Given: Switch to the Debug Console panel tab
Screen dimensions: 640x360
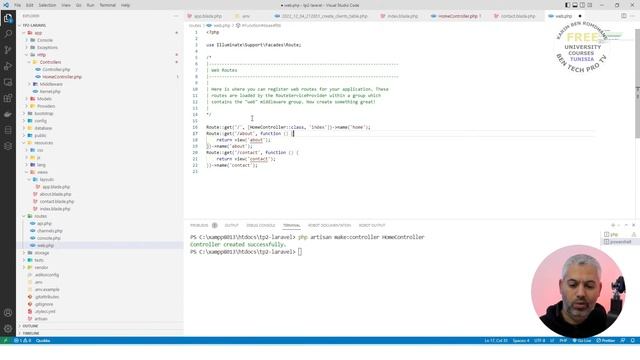Looking at the screenshot, I should (x=261, y=225).
